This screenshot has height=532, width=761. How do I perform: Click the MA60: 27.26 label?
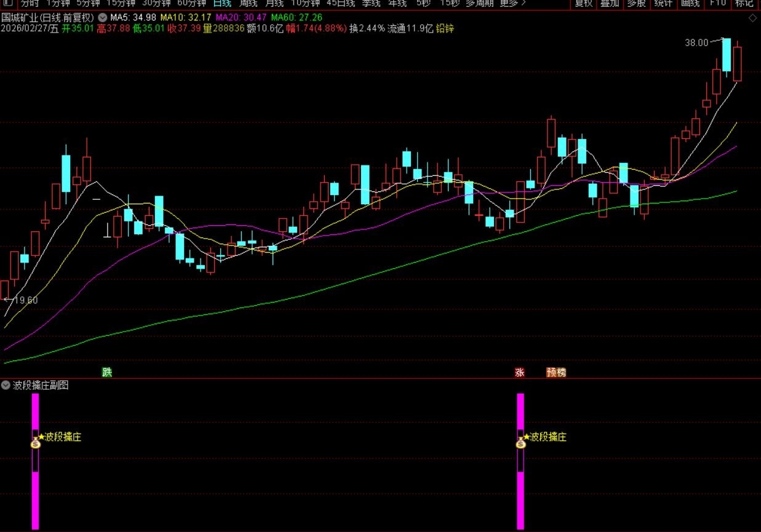pyautogui.click(x=297, y=18)
